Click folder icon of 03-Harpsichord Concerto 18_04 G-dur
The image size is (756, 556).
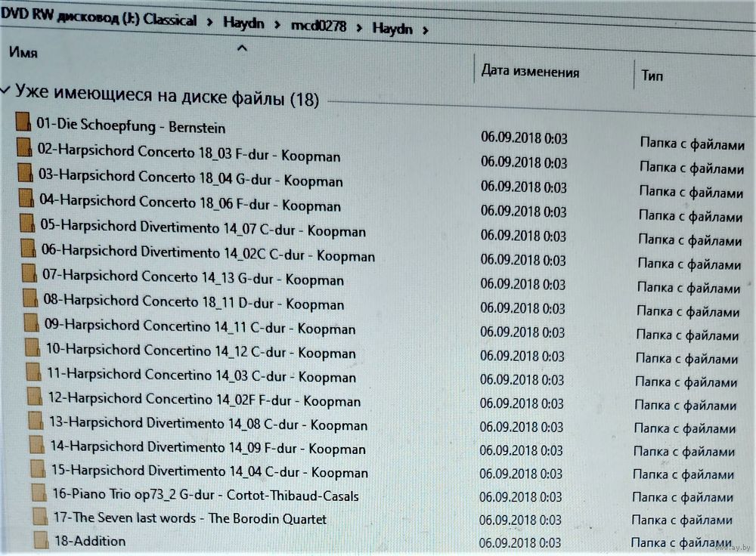[25, 172]
